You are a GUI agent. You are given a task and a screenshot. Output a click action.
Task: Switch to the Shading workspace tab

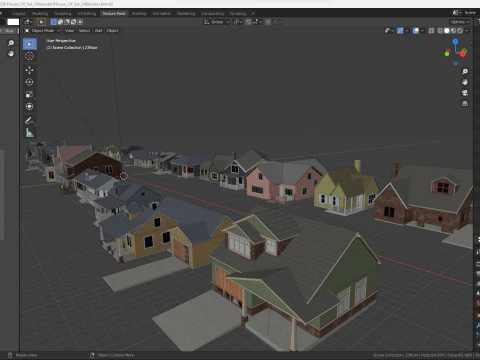pyautogui.click(x=139, y=14)
